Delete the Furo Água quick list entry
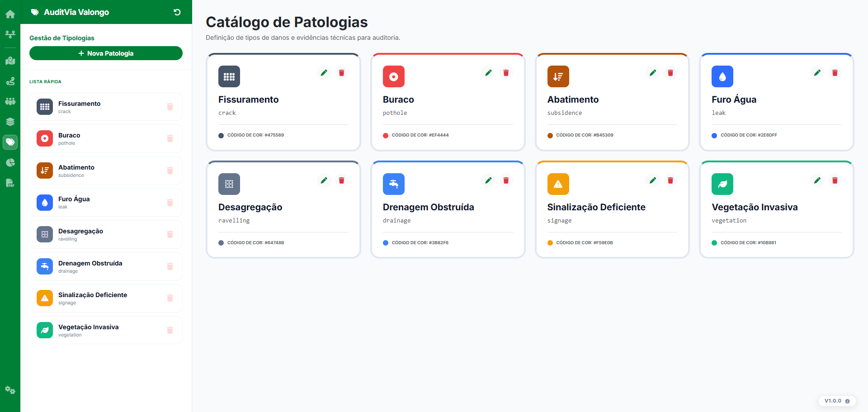The width and height of the screenshot is (868, 412). pyautogui.click(x=170, y=203)
